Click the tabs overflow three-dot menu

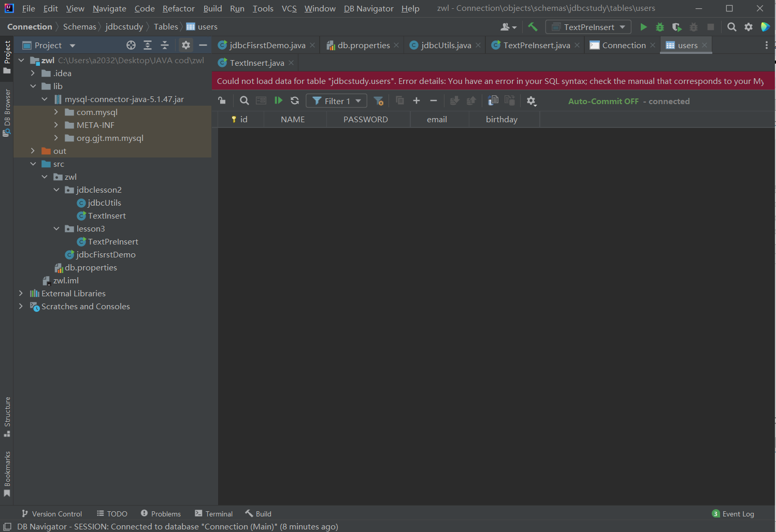pos(767,45)
